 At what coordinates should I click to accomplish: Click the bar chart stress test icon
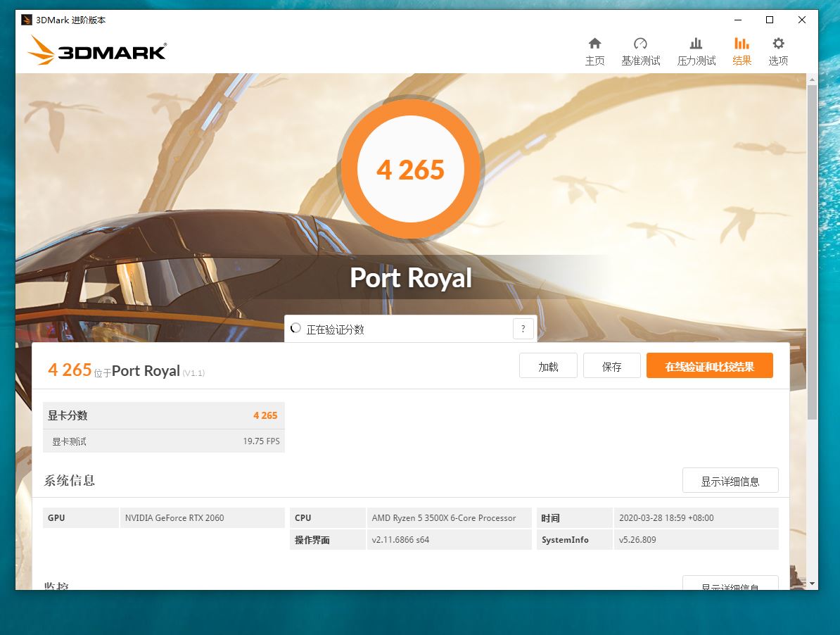(696, 44)
